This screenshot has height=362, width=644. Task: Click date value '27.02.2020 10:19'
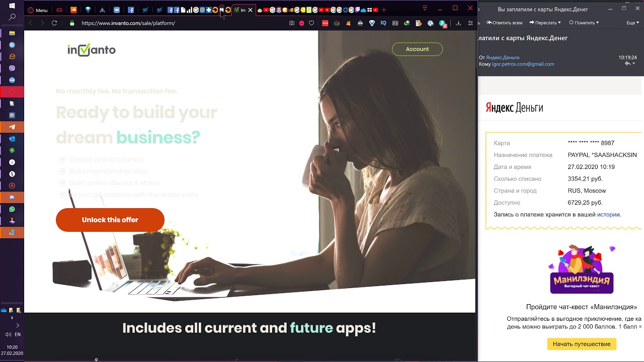coord(591,167)
